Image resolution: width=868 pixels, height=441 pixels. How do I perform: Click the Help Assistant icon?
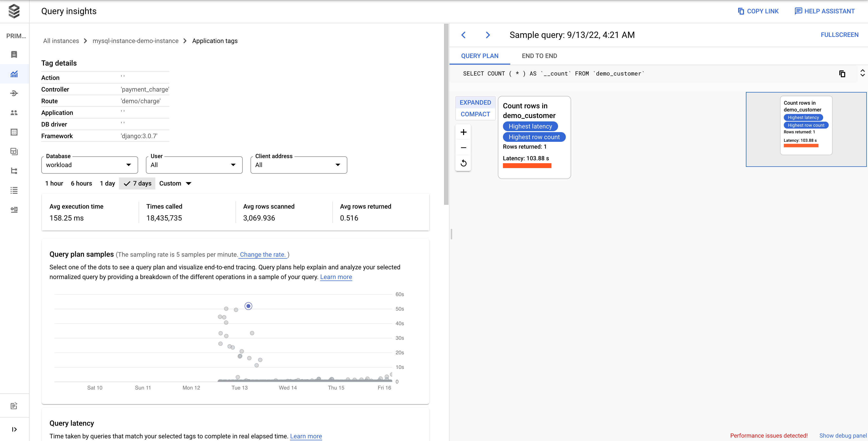click(799, 11)
